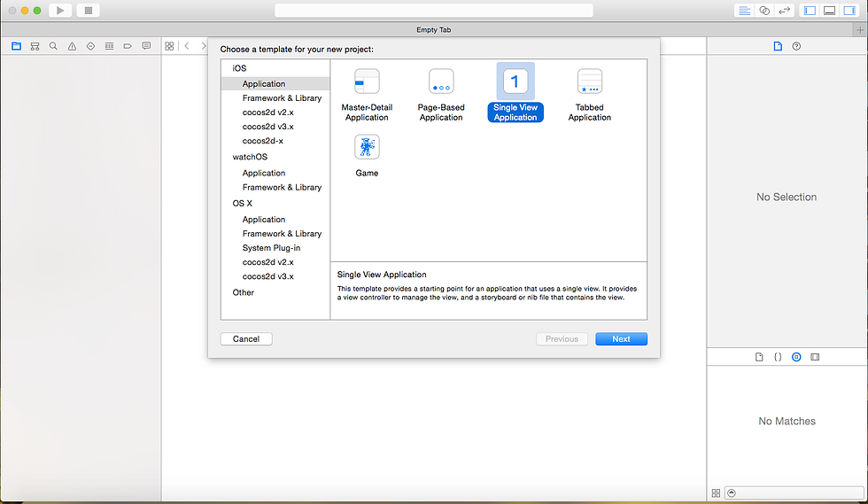The height and width of the screenshot is (504, 868).
Task: Open the Symbol navigator
Action: [35, 47]
